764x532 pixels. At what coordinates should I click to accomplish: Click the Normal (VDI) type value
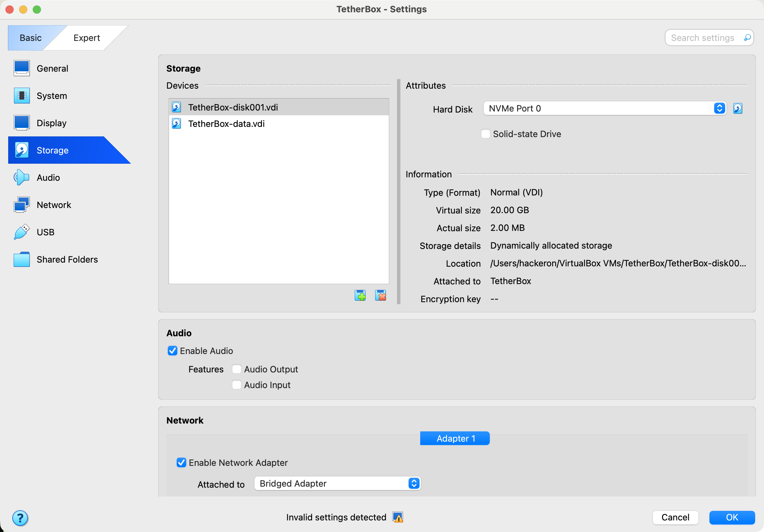click(x=516, y=192)
